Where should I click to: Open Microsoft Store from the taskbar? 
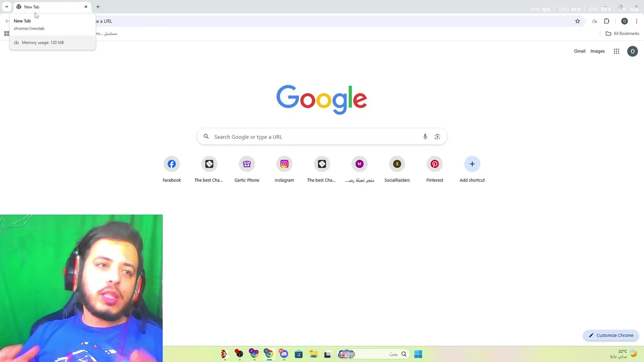tap(298, 354)
